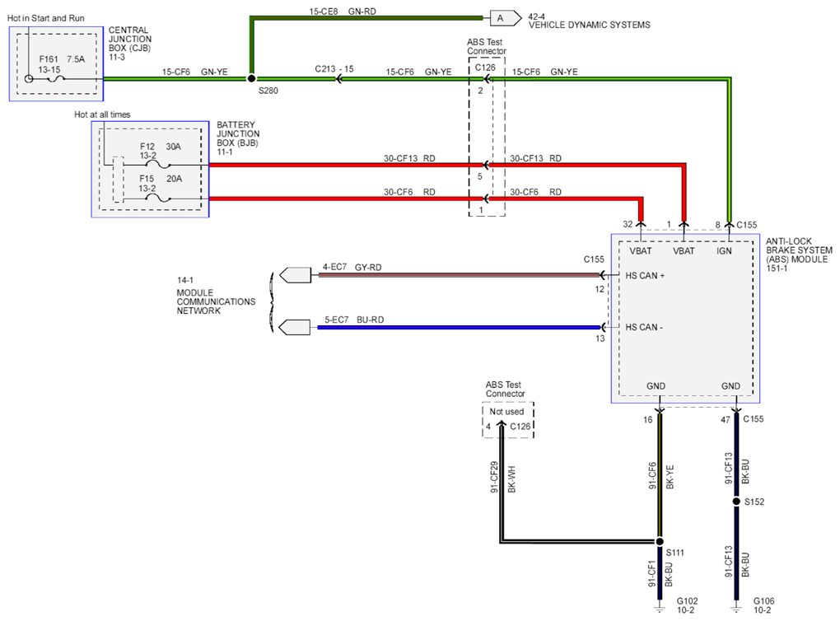Click the off-page connector marked A
Image resolution: width=840 pixels, height=621 pixels.
tap(506, 18)
